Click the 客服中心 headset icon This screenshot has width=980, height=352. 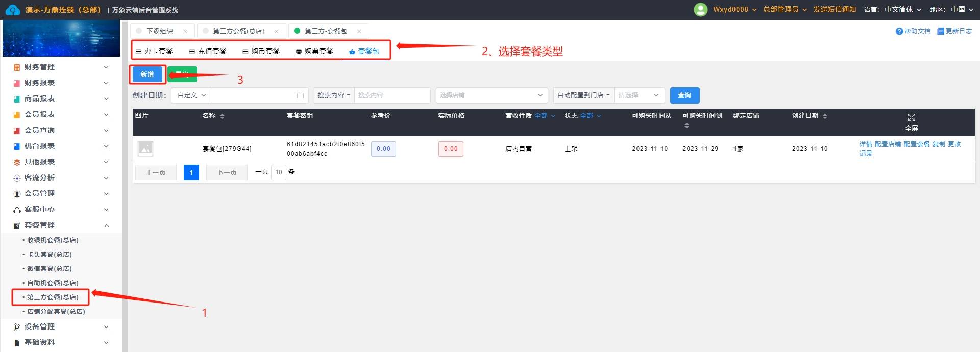point(17,210)
